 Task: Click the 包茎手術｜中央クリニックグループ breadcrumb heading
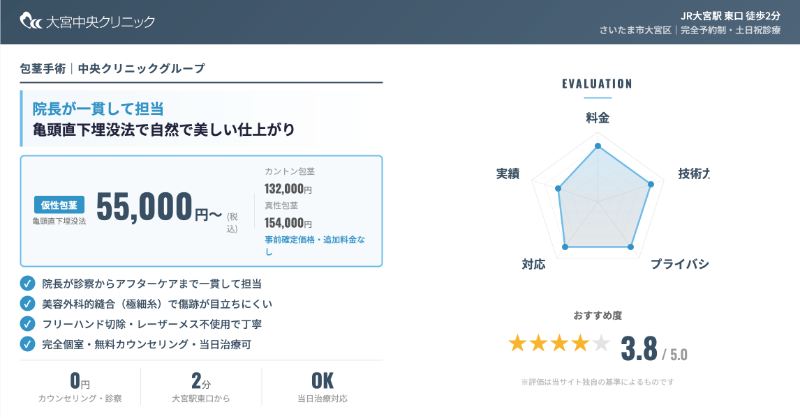[x=112, y=68]
